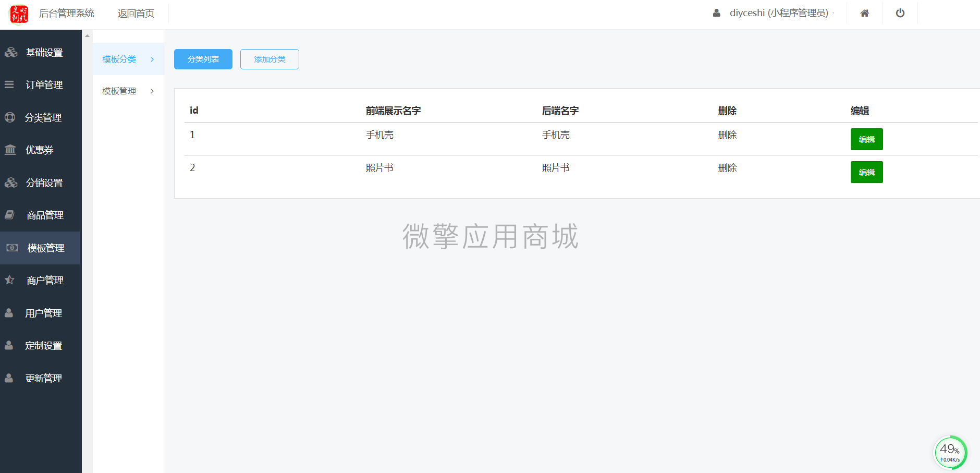This screenshot has height=473, width=980.
Task: Click 手机壳 in the 前端展示名字 column
Action: 379,135
